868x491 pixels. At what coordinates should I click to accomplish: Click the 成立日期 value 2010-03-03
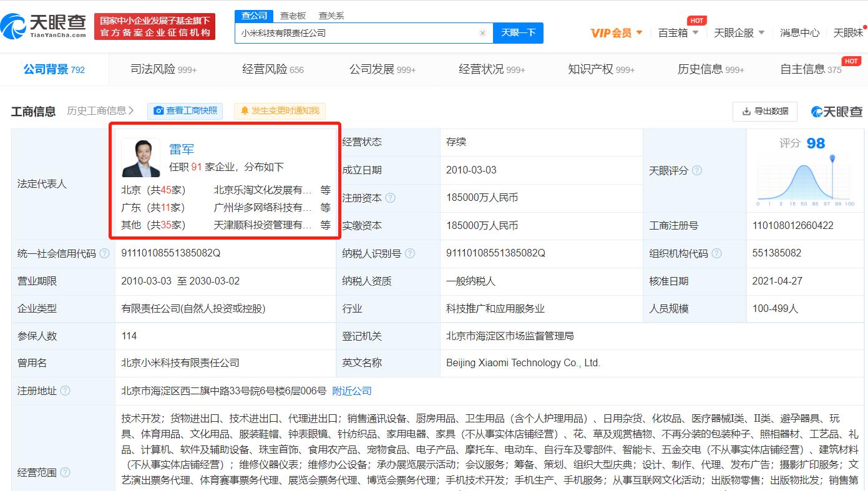(471, 170)
